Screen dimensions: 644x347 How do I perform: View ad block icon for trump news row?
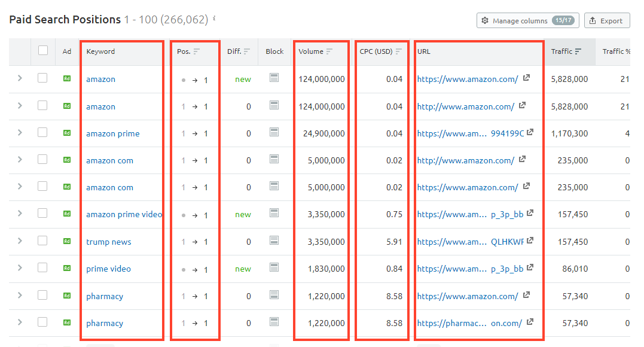tap(274, 241)
